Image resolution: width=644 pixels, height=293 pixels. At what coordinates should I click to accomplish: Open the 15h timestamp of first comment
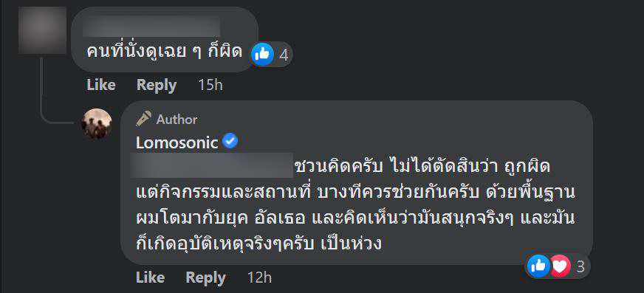point(210,85)
